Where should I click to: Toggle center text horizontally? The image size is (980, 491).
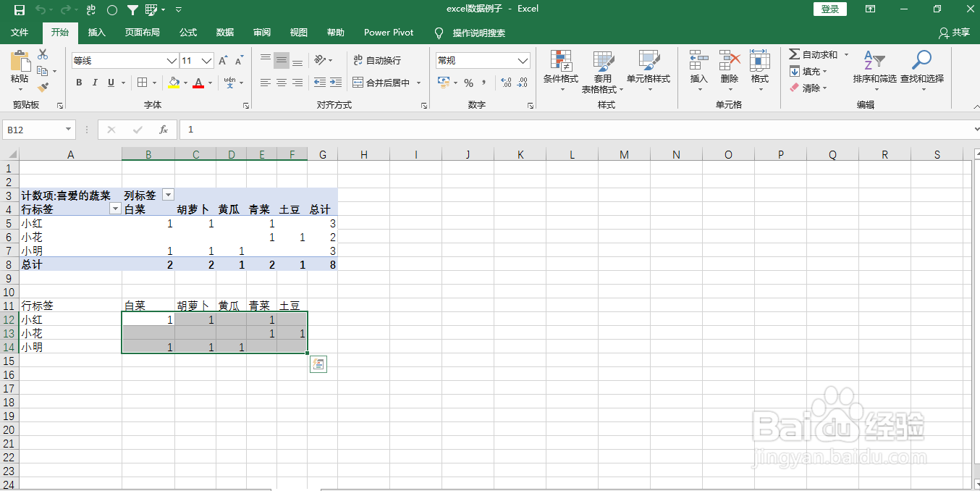click(x=282, y=83)
